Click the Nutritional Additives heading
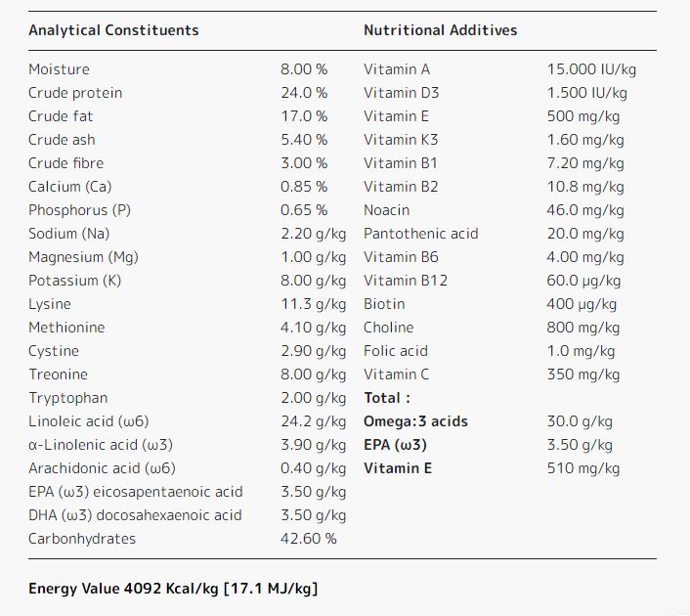Viewport: 690px width, 616px height. pyautogui.click(x=440, y=30)
